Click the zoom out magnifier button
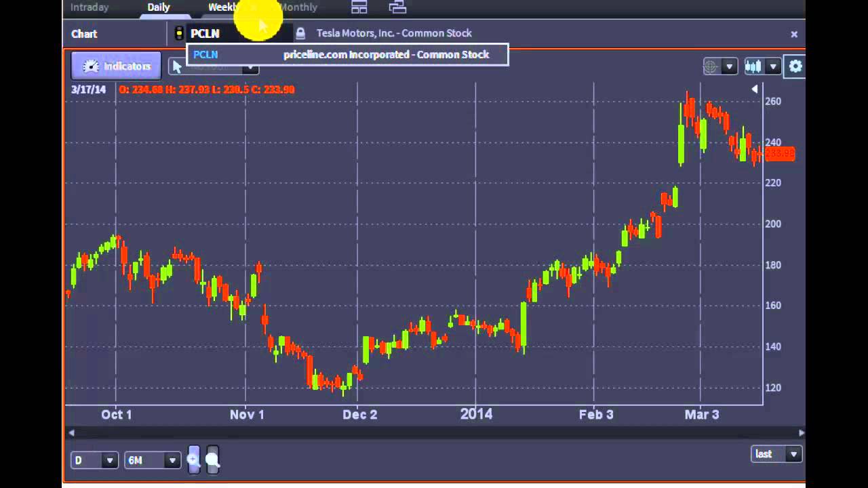The height and width of the screenshot is (488, 868). pyautogui.click(x=212, y=460)
